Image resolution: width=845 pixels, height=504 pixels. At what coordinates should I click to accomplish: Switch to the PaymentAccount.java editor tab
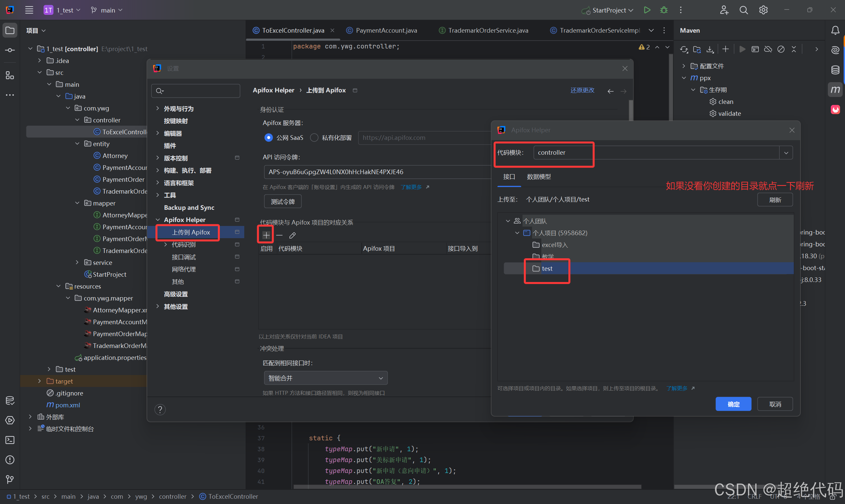click(x=386, y=31)
